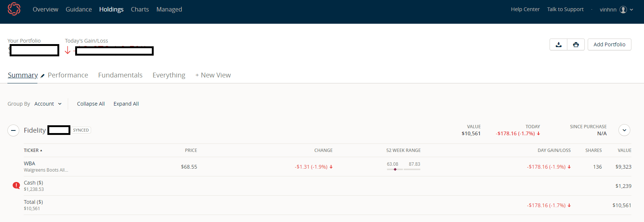Sort by VALUE column header

(625, 150)
